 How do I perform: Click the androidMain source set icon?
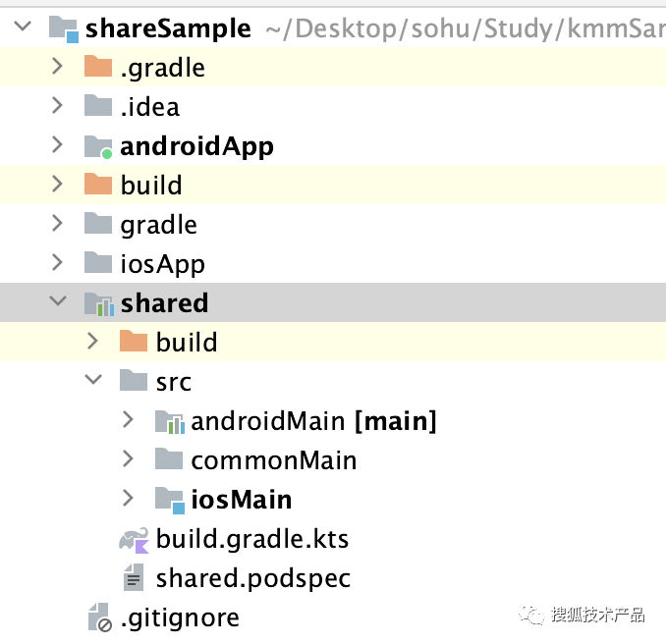pos(168,421)
